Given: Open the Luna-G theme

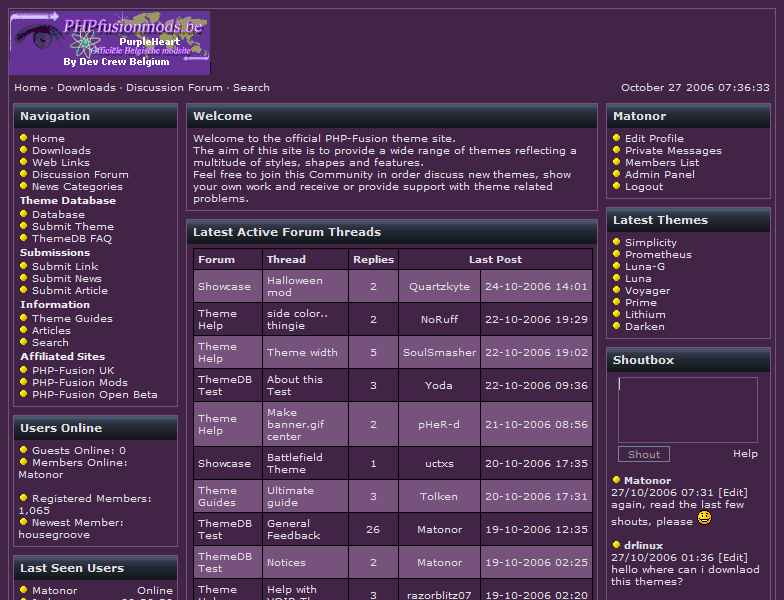Looking at the screenshot, I should [644, 266].
